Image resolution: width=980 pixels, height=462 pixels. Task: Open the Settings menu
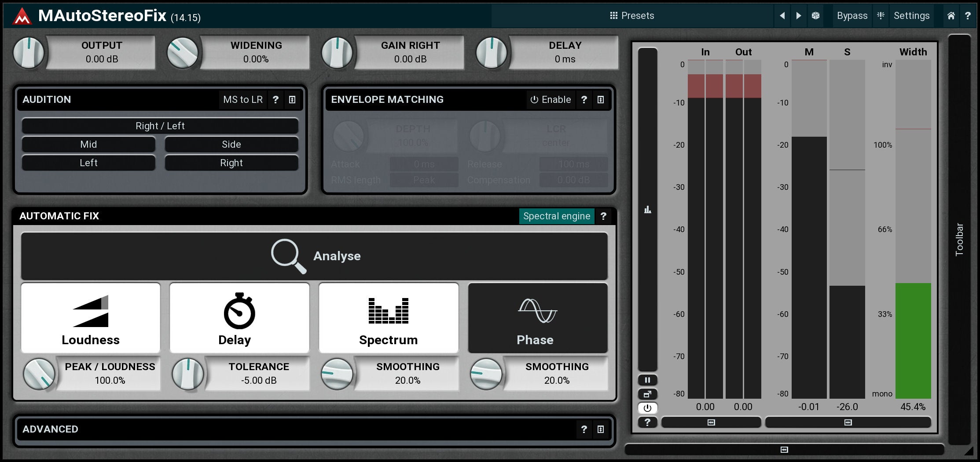911,16
